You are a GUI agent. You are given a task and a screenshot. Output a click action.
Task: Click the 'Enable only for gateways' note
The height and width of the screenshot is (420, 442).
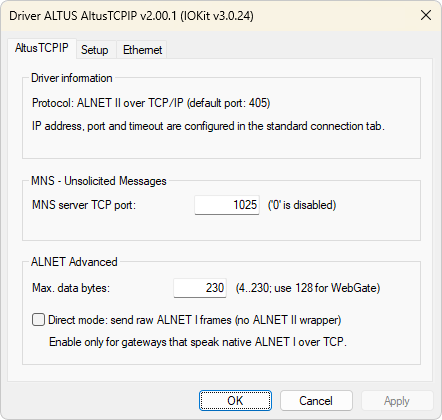pos(198,342)
